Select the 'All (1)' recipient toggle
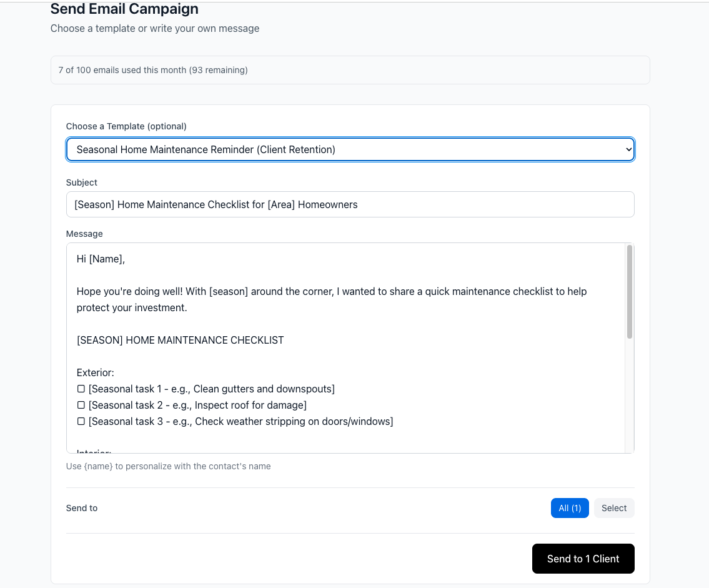This screenshot has height=588, width=709. pos(569,508)
